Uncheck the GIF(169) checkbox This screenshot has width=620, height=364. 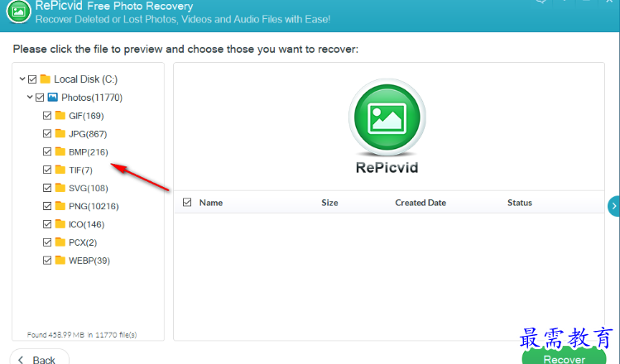click(47, 116)
